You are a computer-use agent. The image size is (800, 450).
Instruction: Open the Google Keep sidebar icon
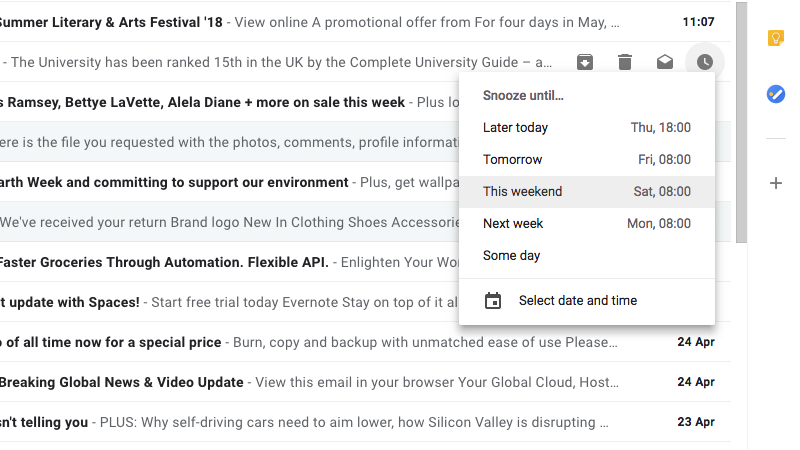point(775,38)
